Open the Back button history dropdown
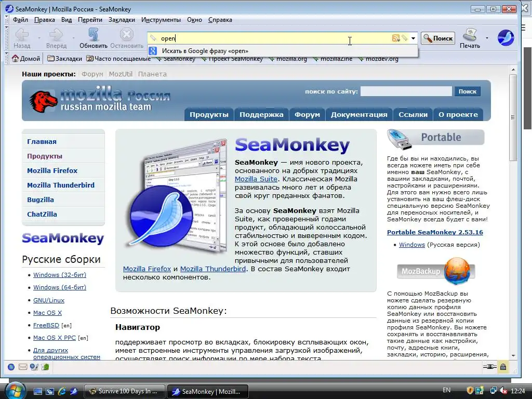Viewport: 532px width, 399px height. pos(39,37)
